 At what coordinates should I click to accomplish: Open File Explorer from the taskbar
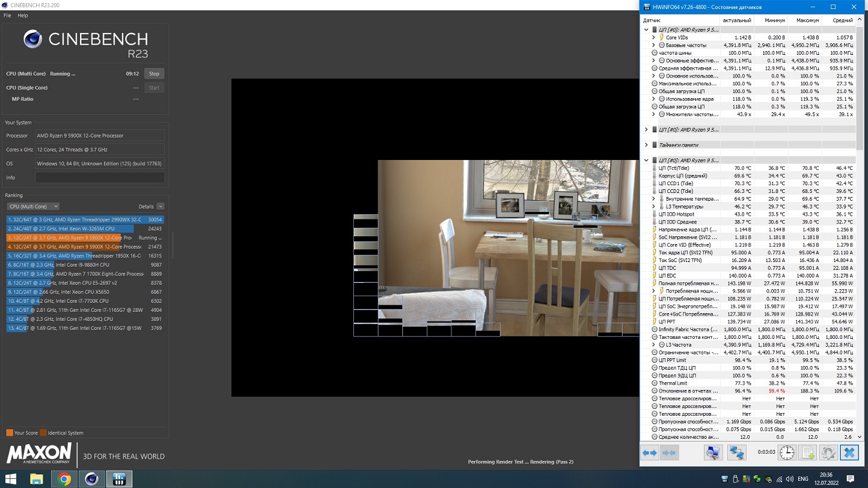tap(37, 479)
